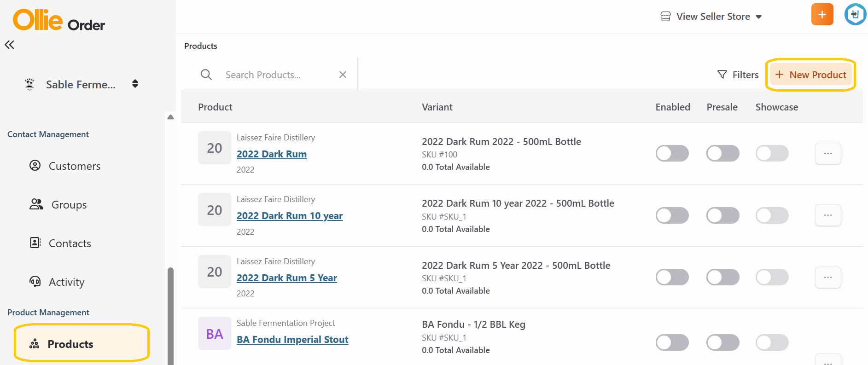Toggle Enabled for 2022 Dark Rum 10 year
Screen dimensions: 868x365
[x=672, y=215]
